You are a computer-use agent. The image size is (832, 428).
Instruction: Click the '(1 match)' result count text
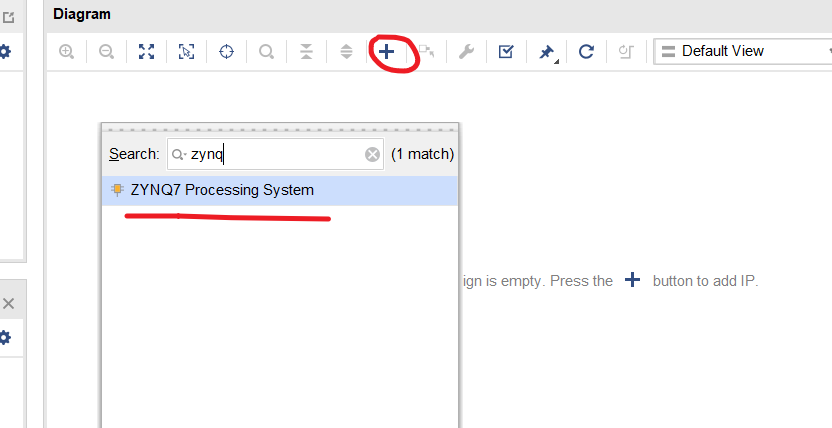coord(422,154)
